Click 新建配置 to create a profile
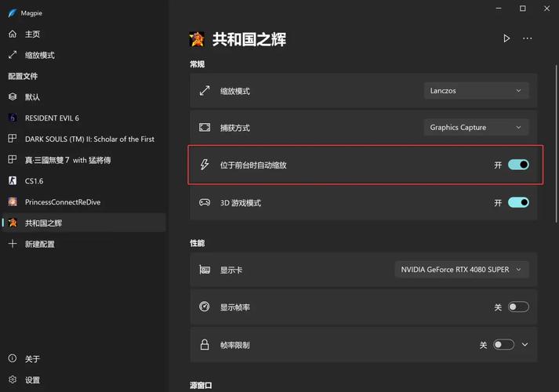The height and width of the screenshot is (392, 559). [83, 244]
